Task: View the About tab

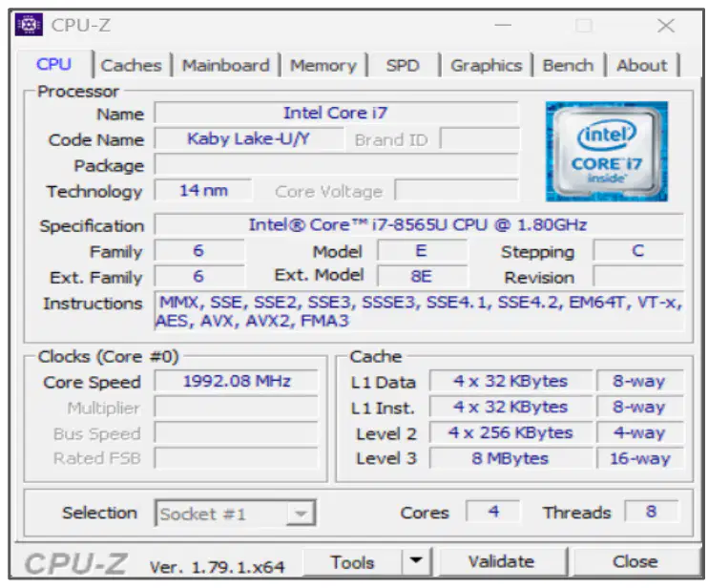Action: pyautogui.click(x=641, y=66)
